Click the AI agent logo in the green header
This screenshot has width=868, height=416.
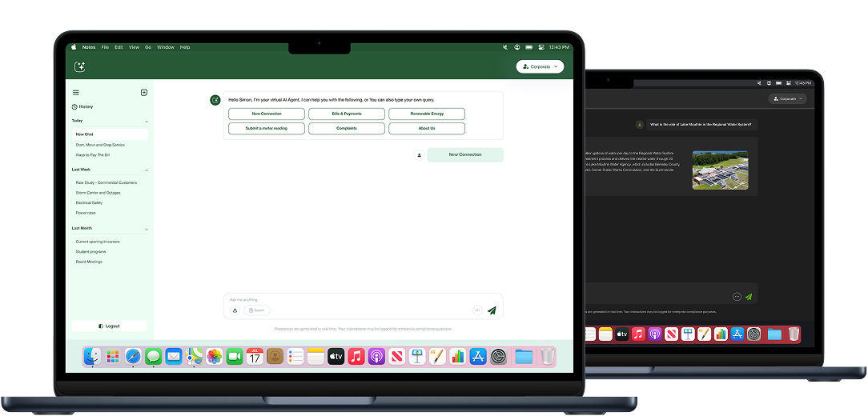click(79, 67)
